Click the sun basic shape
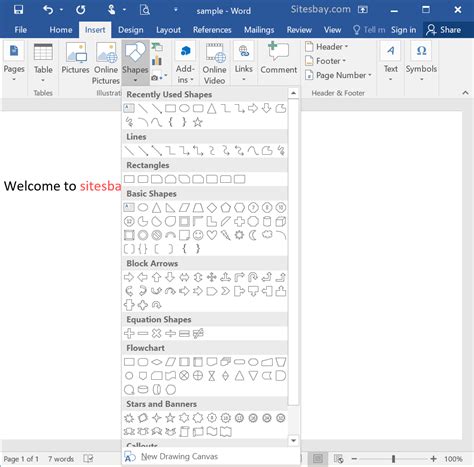Image resolution: width=474 pixels, height=467 pixels. click(239, 235)
